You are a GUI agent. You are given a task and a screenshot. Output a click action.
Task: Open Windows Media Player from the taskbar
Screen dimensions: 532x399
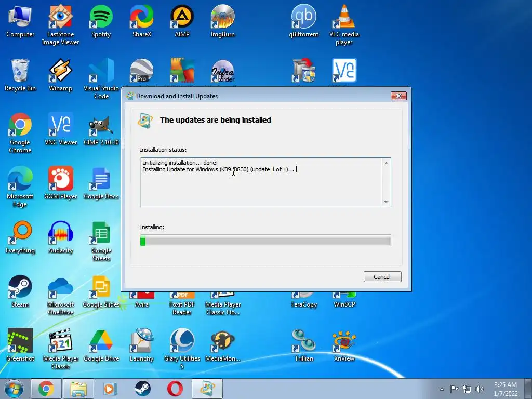109,389
